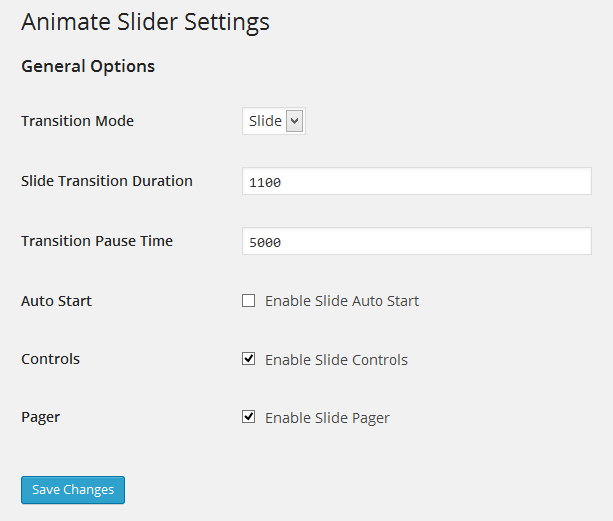The width and height of the screenshot is (613, 521).
Task: Click the "General Options" section heading
Action: pos(88,67)
